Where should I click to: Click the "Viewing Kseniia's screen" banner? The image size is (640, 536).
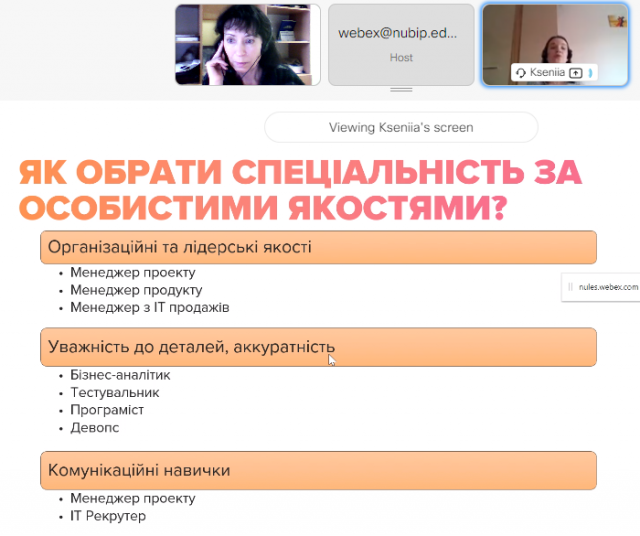(x=401, y=127)
